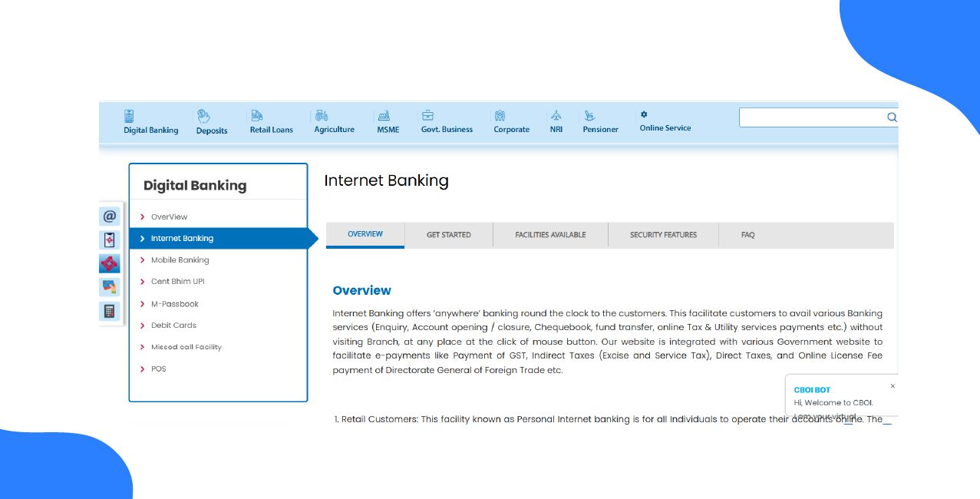Screen dimensions: 980x499
Task: Close the CBOI BOT chat popup
Action: coord(893,386)
